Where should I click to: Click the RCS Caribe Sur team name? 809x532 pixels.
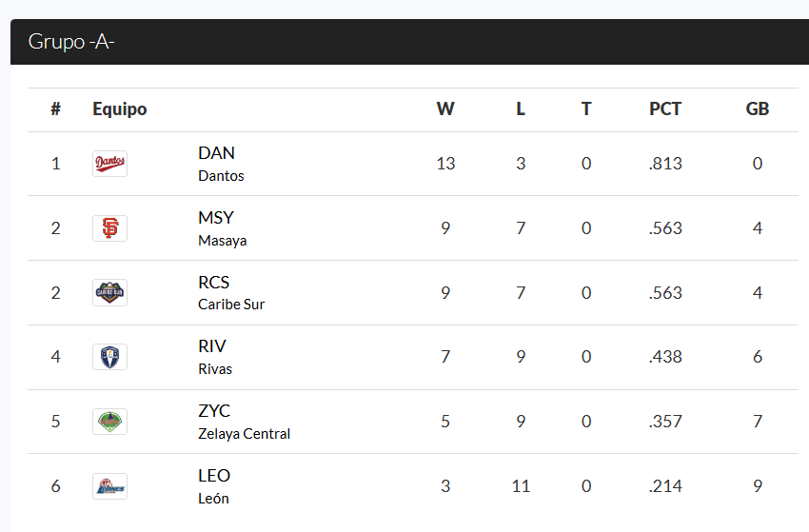tap(231, 293)
